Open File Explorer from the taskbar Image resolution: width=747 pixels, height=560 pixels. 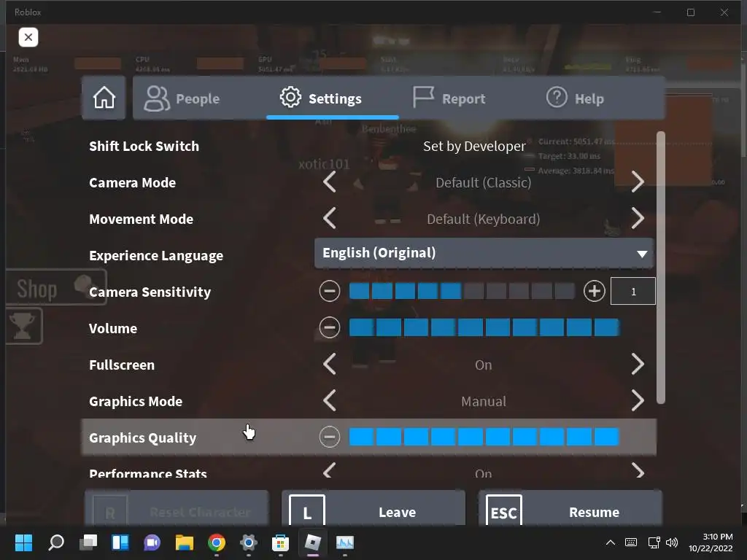click(185, 542)
